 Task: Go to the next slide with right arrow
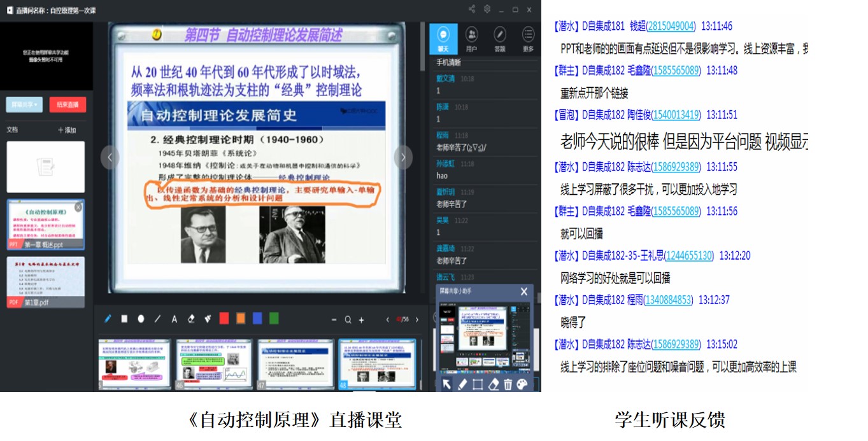[403, 157]
